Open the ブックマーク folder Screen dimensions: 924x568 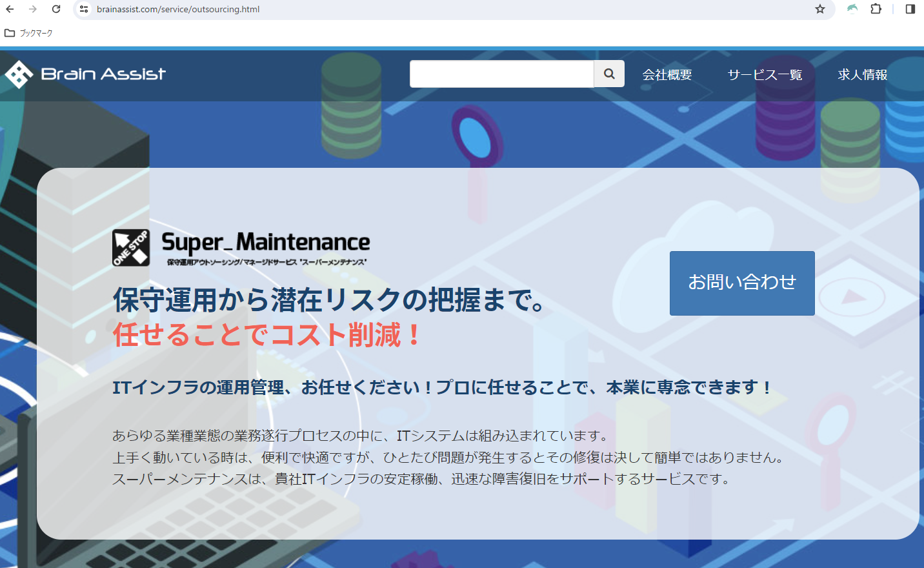pyautogui.click(x=28, y=33)
